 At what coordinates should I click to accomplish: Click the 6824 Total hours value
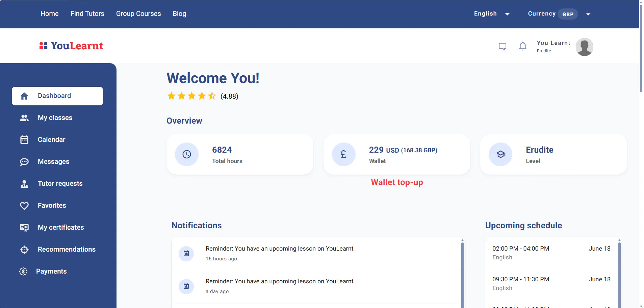[x=222, y=150]
